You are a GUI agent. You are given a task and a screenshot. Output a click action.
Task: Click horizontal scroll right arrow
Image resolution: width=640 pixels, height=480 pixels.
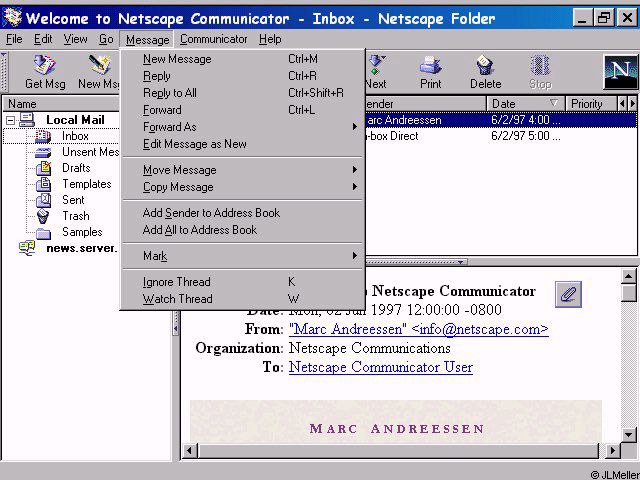(612, 451)
